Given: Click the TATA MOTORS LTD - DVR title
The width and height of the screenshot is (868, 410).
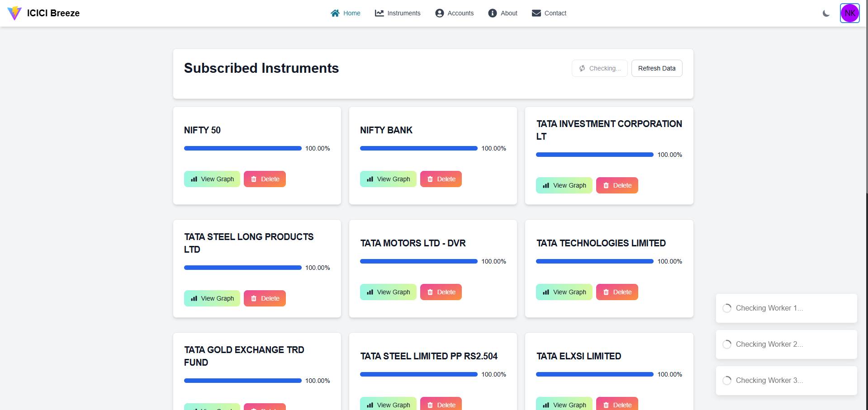Looking at the screenshot, I should (x=413, y=243).
